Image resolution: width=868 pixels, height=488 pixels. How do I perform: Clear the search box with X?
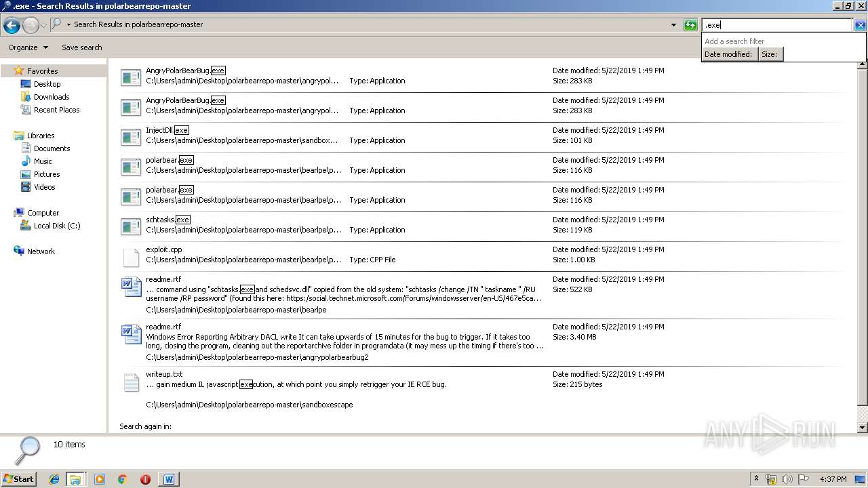pos(860,25)
